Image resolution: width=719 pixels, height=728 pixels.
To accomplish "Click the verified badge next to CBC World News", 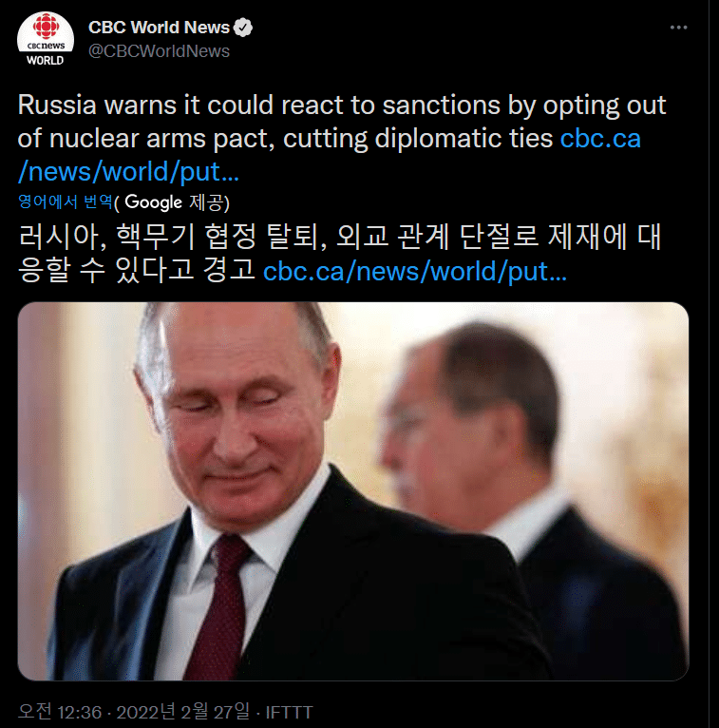I will pos(242,28).
